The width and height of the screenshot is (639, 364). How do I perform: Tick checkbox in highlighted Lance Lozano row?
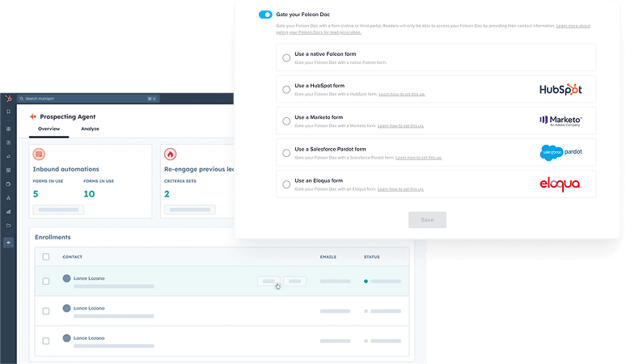point(46,281)
